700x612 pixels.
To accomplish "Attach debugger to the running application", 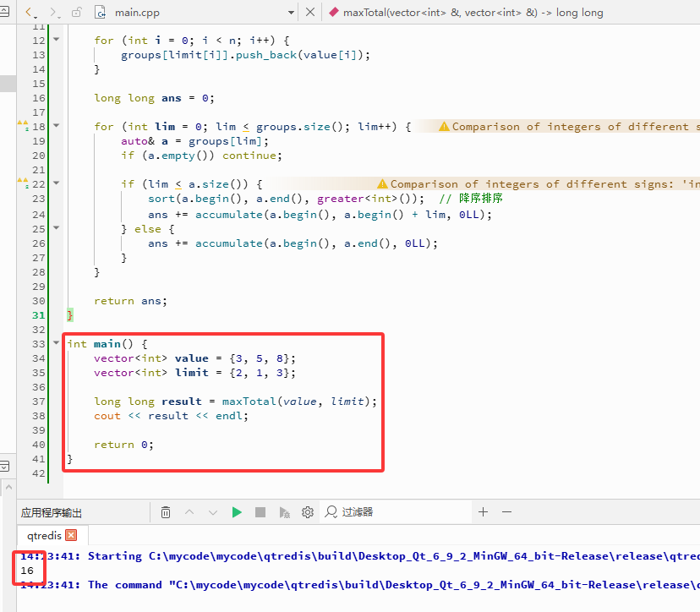I will point(284,512).
